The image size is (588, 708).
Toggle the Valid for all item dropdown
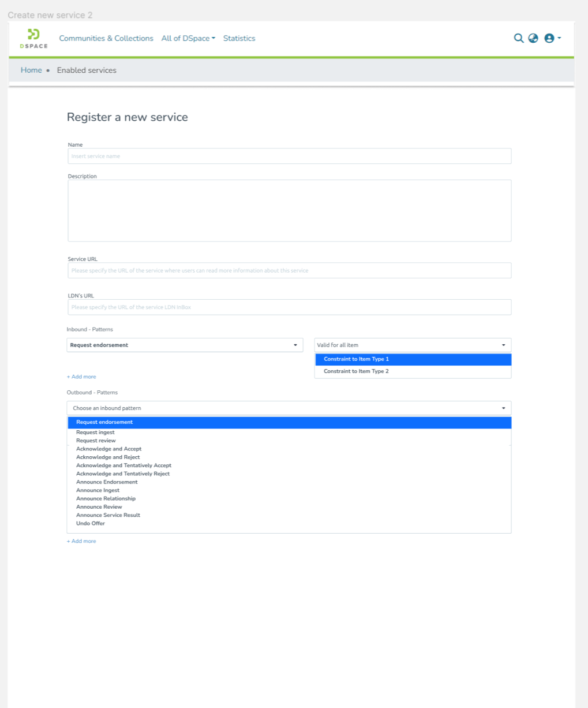tap(413, 345)
